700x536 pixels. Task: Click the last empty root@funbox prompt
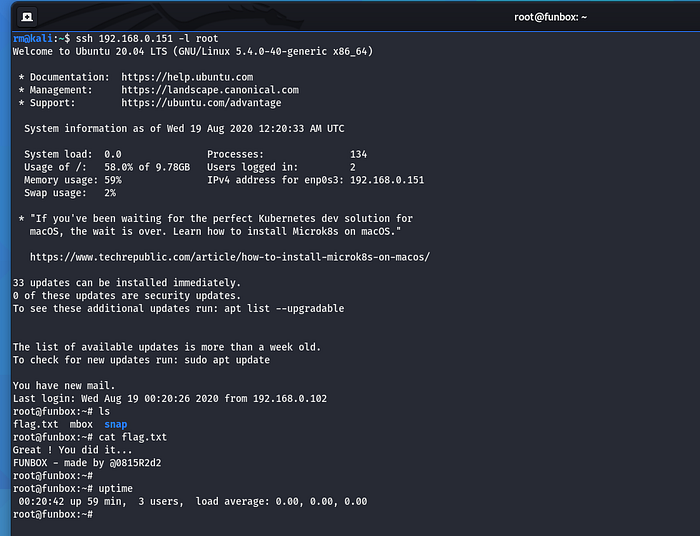click(52, 514)
